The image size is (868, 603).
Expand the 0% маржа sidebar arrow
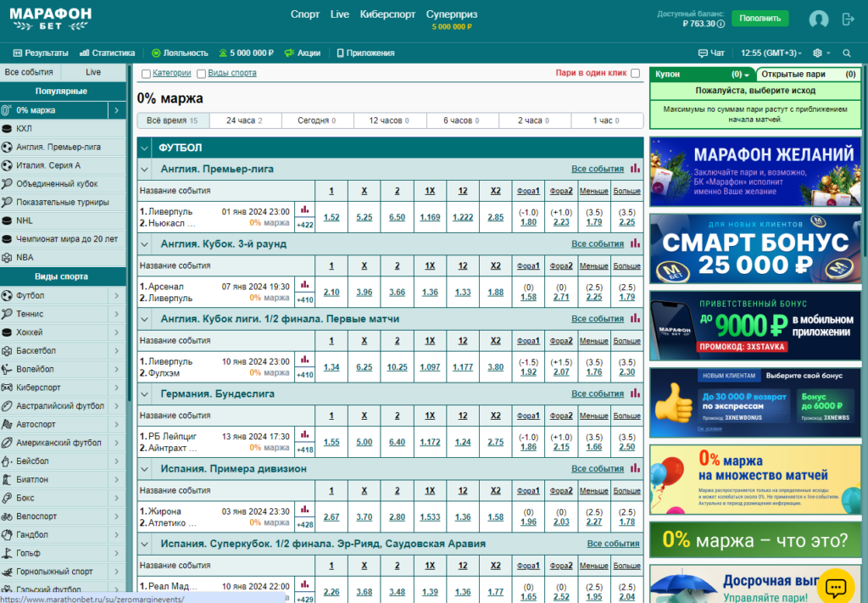click(x=117, y=110)
